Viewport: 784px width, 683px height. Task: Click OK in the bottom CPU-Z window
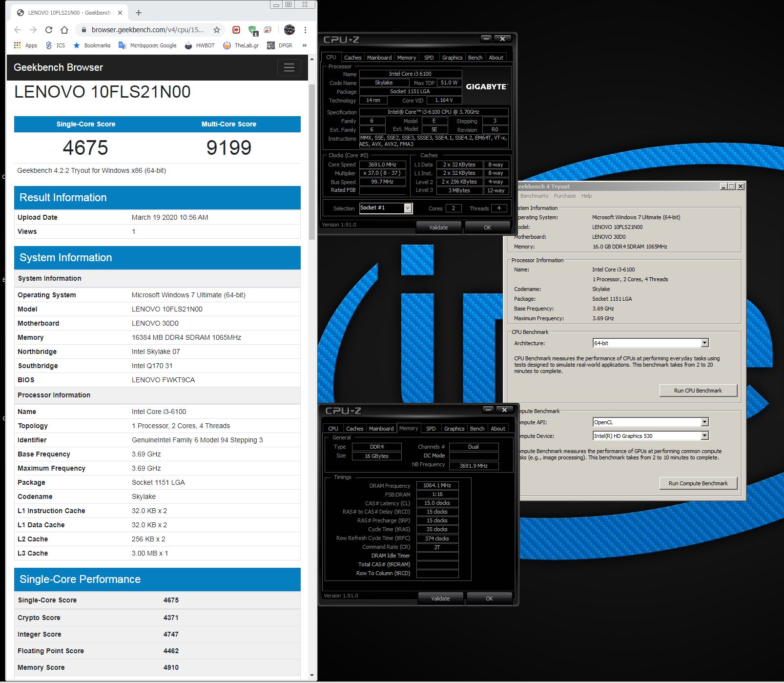click(489, 599)
